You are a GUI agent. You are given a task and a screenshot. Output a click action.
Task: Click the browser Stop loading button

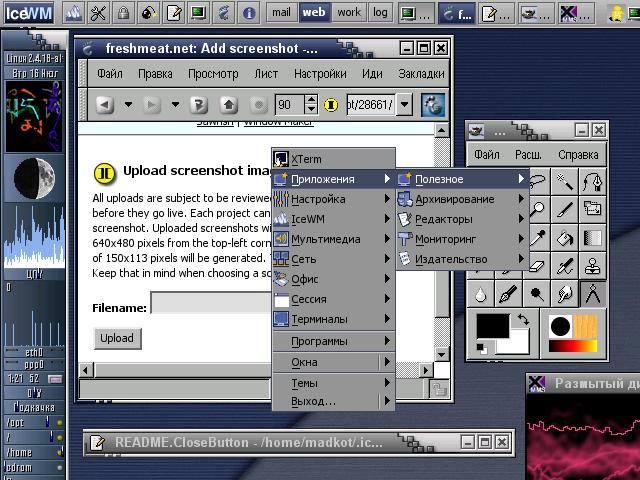[258, 105]
